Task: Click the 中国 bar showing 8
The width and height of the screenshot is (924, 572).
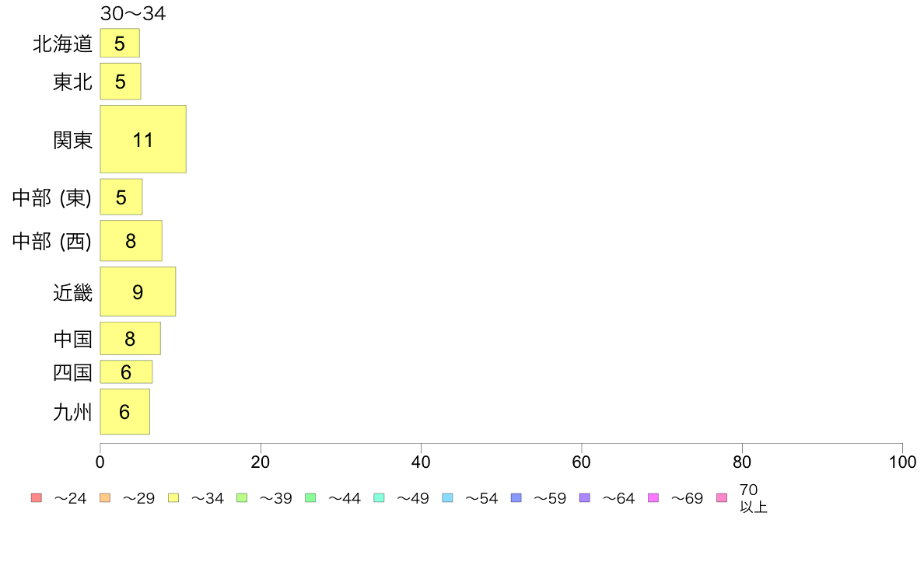Action: coord(130,339)
